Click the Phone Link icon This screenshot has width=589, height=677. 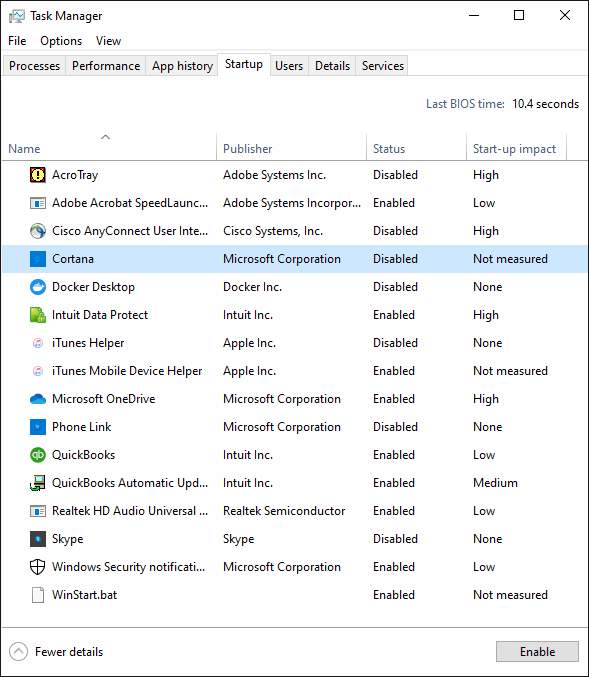click(x=38, y=427)
